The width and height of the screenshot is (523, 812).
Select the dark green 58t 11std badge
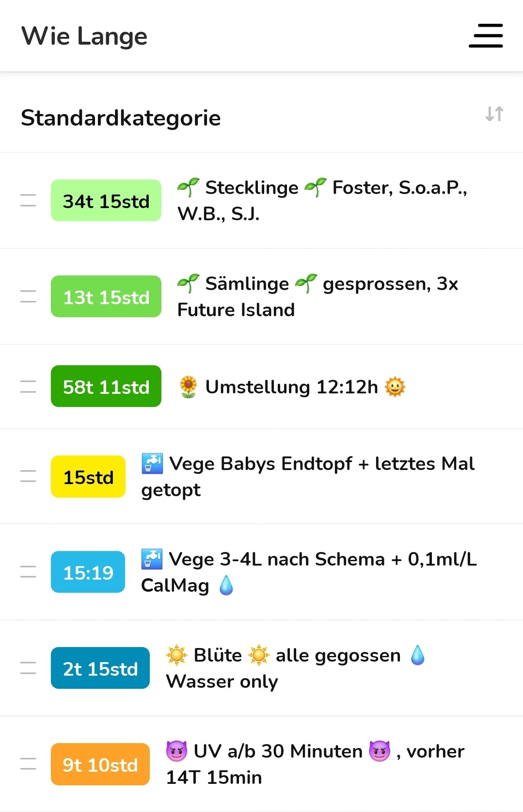(x=106, y=386)
